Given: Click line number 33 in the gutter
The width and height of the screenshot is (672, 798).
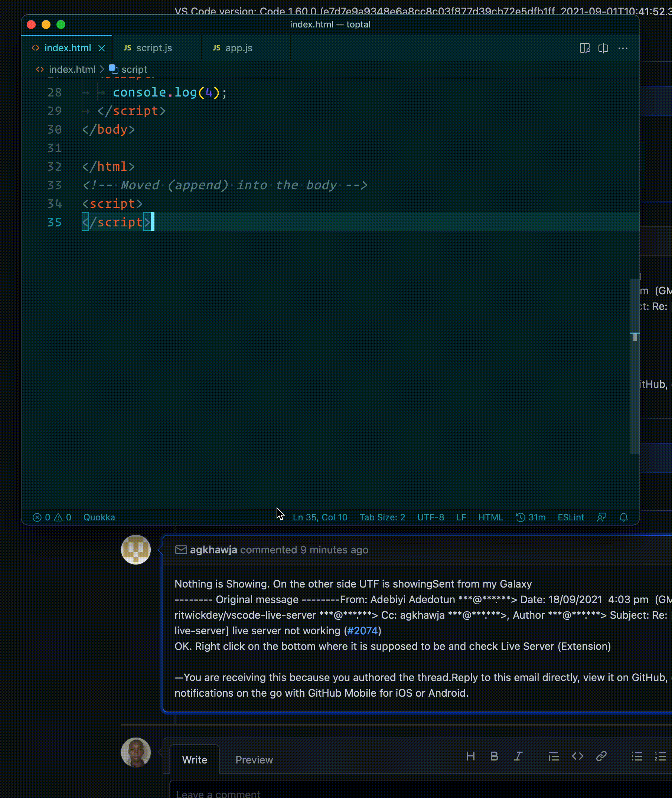Looking at the screenshot, I should click(55, 185).
